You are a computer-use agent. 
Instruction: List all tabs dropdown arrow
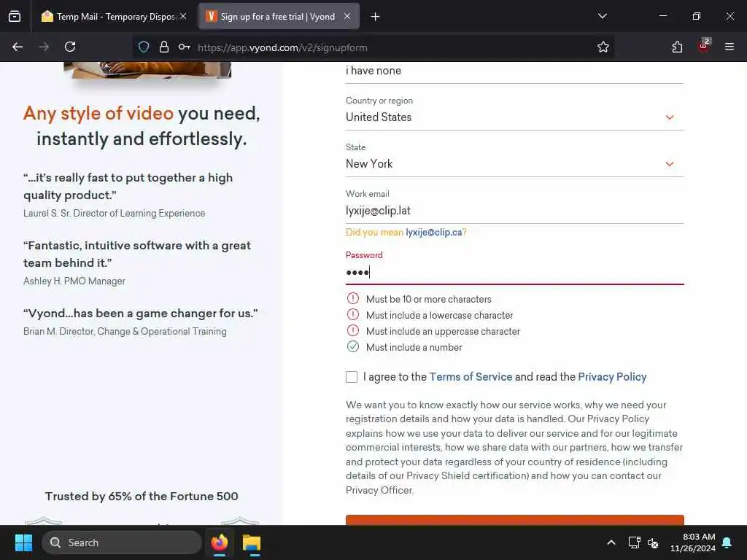click(602, 16)
